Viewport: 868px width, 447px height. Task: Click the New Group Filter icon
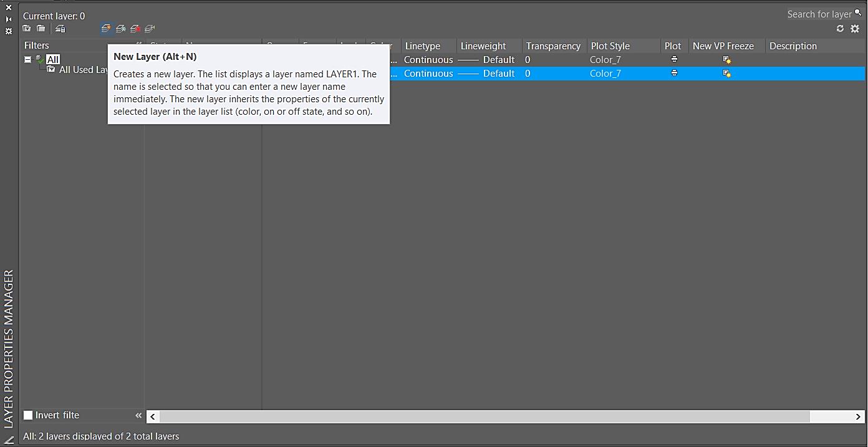pyautogui.click(x=41, y=29)
